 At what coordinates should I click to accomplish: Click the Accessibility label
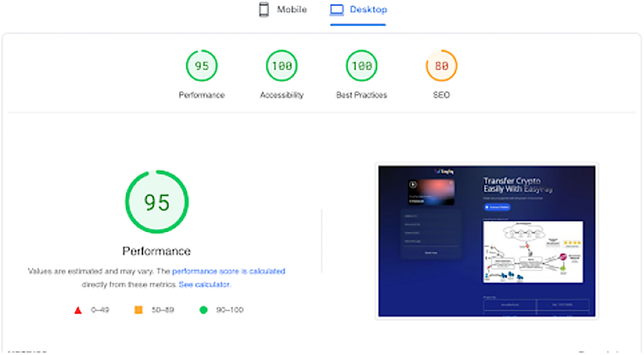(x=282, y=95)
